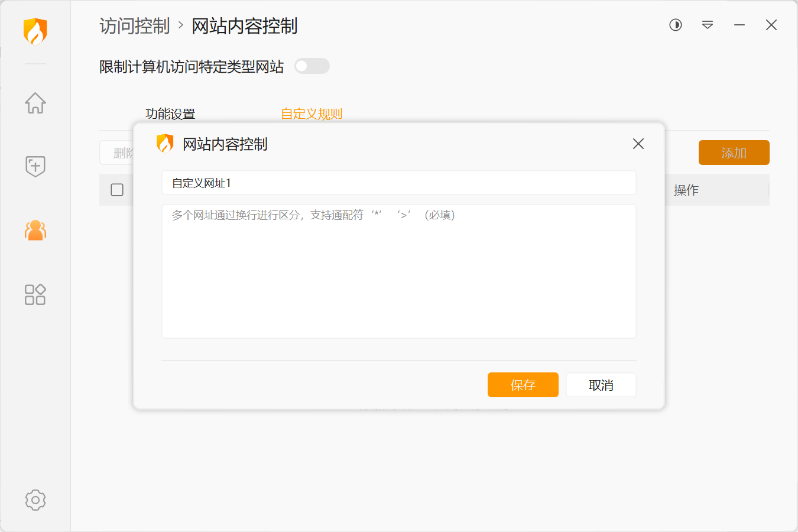Screen dimensions: 798x532
Task: Click the orange 添加 button
Action: point(734,153)
